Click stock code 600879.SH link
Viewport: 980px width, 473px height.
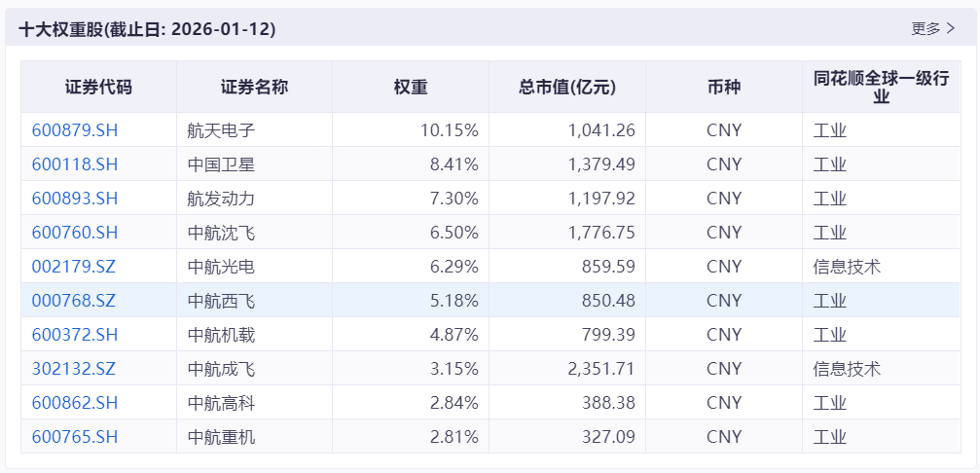click(75, 130)
